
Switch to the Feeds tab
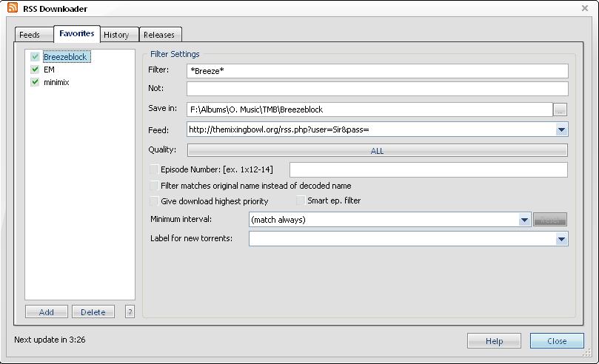tap(30, 35)
